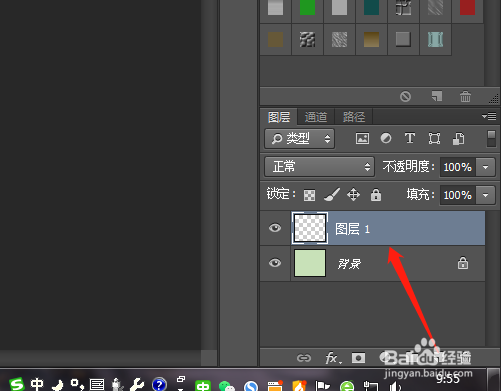
Task: Apply the dark teal style swatch
Action: pos(371,7)
